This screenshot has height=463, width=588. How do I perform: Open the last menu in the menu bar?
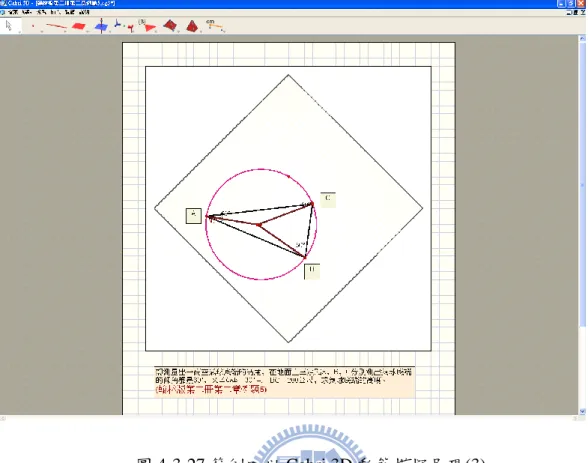(84, 12)
